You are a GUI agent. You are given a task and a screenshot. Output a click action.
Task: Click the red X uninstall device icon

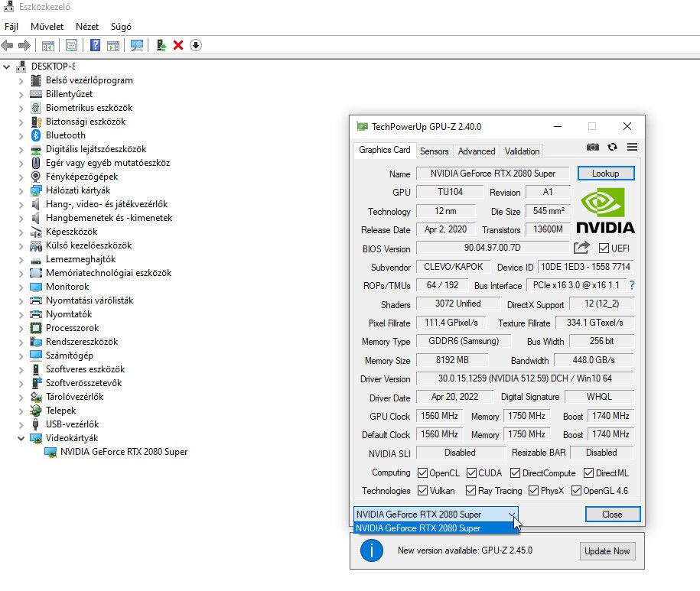178,45
